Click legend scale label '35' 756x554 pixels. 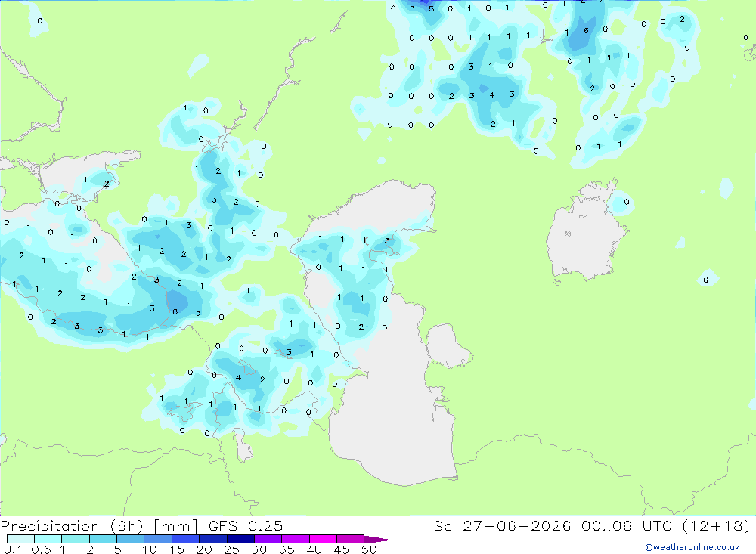click(287, 549)
